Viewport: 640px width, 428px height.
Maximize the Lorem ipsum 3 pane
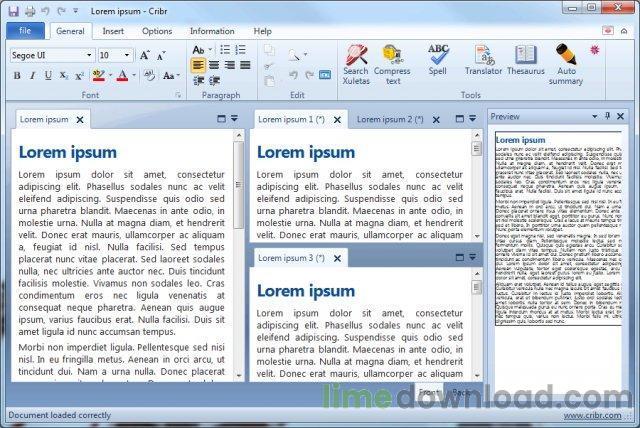[x=460, y=257]
